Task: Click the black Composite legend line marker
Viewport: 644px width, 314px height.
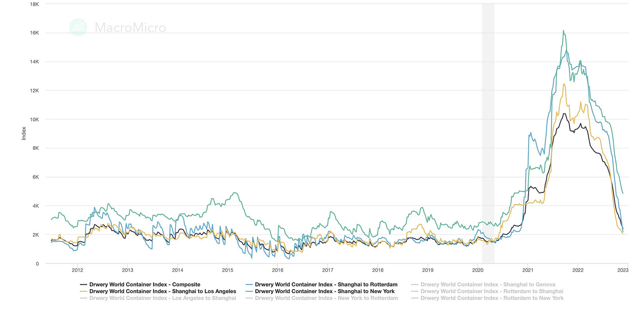Action: [83, 285]
